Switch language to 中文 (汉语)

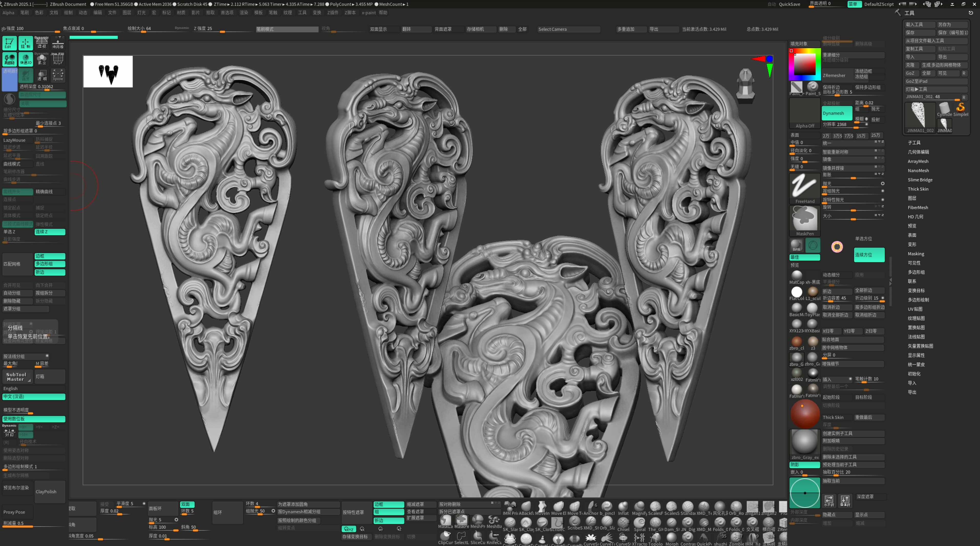(x=34, y=397)
